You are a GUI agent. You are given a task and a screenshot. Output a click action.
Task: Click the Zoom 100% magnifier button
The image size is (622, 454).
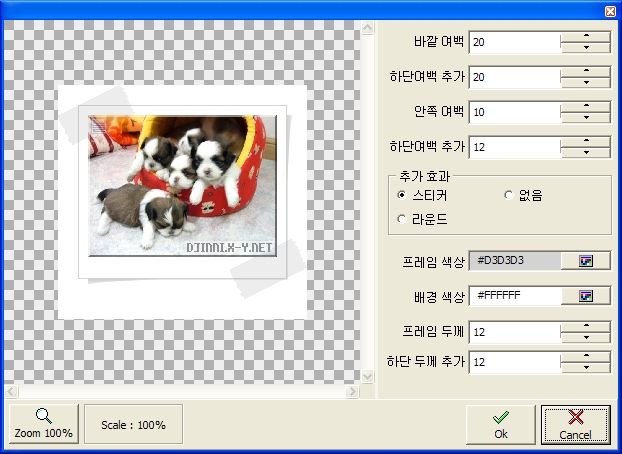(x=44, y=424)
